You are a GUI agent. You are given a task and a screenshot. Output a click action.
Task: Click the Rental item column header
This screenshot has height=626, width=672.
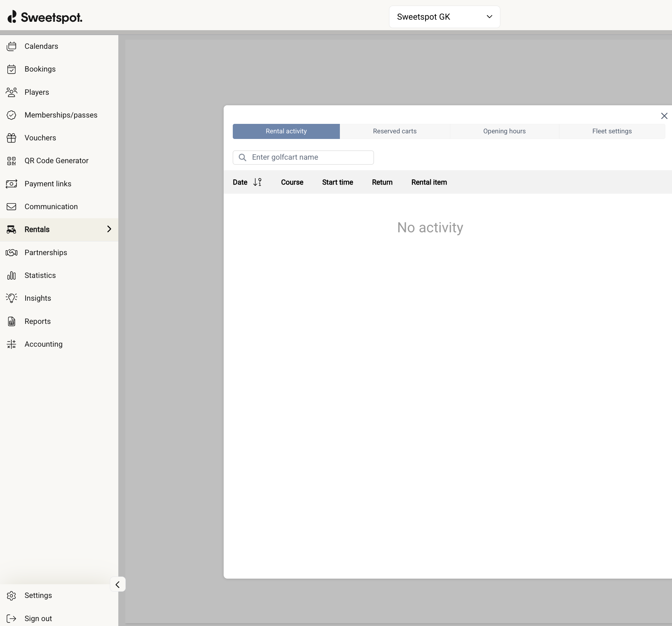point(429,182)
